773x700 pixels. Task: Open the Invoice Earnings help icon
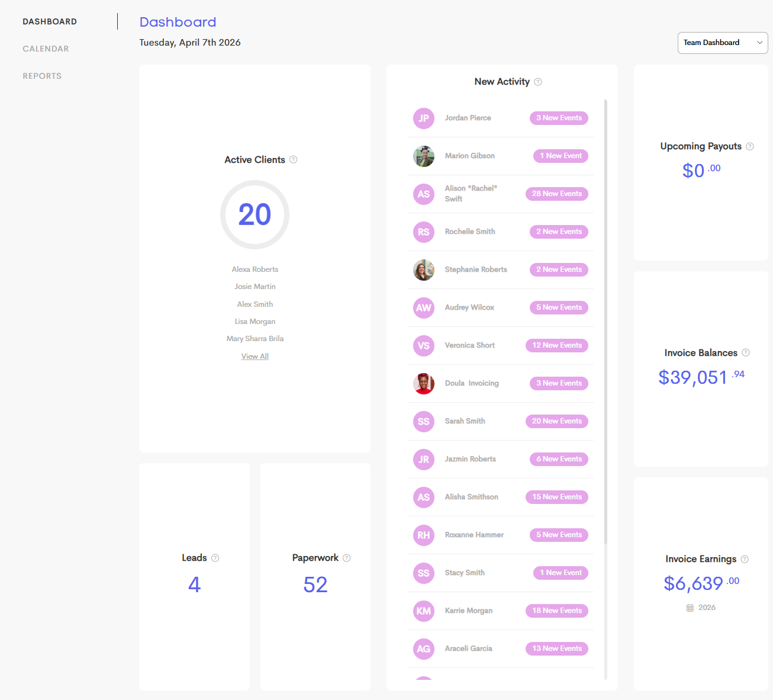point(745,559)
